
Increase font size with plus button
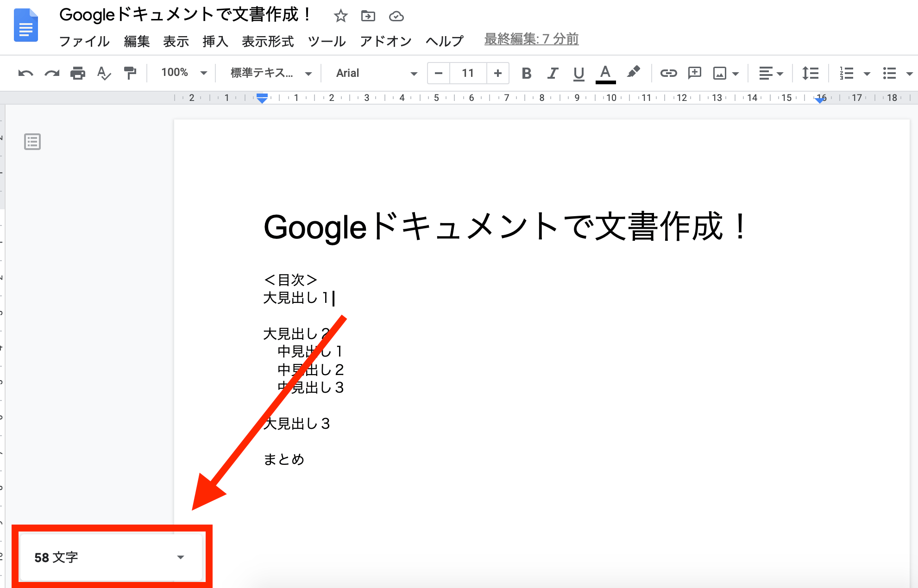498,73
